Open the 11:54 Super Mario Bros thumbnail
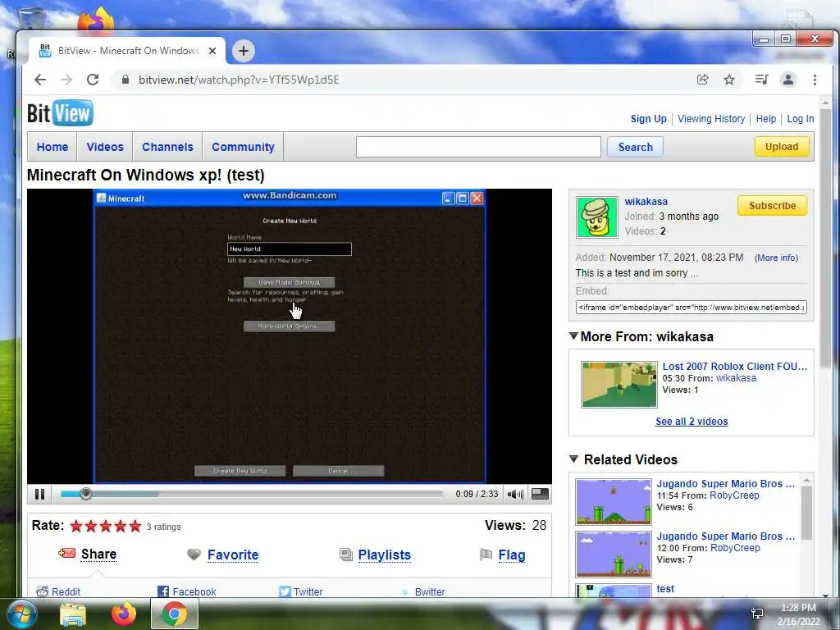Viewport: 840px width, 630px height. click(x=614, y=501)
